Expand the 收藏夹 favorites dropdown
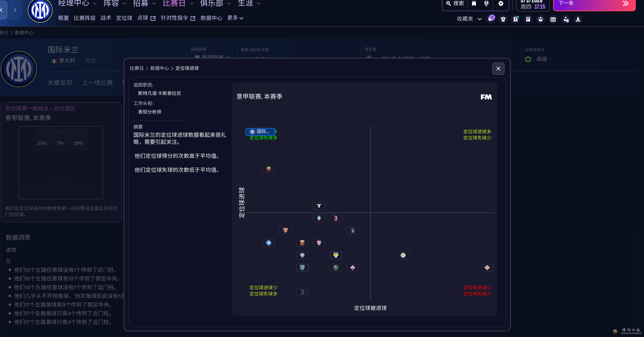The height and width of the screenshot is (337, 644). [x=469, y=19]
